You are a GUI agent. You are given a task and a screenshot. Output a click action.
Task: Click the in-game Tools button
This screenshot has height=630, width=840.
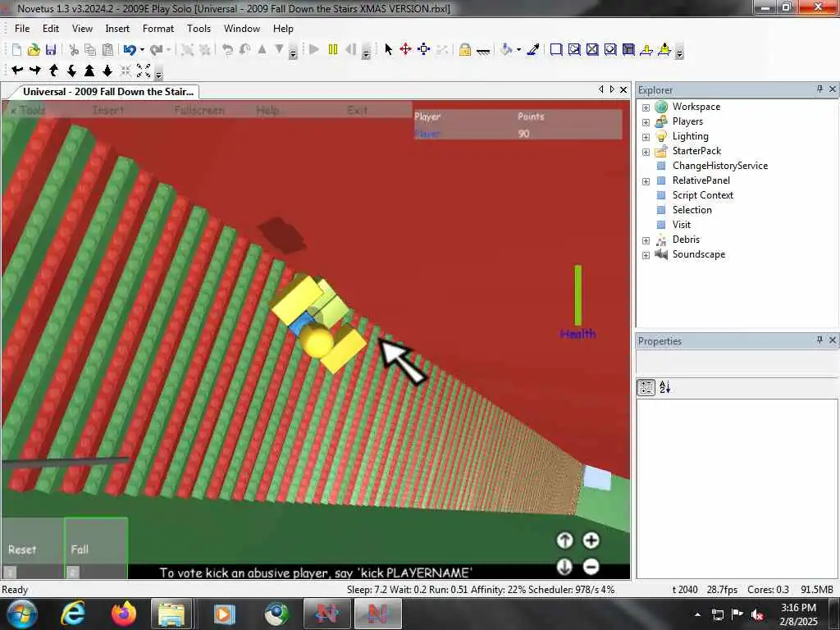click(x=32, y=110)
